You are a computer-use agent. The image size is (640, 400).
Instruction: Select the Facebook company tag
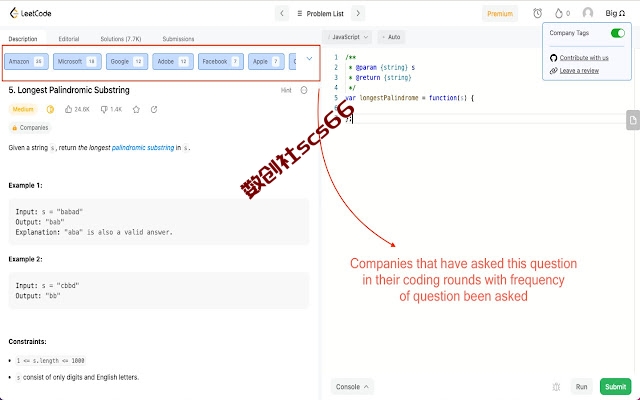(221, 62)
